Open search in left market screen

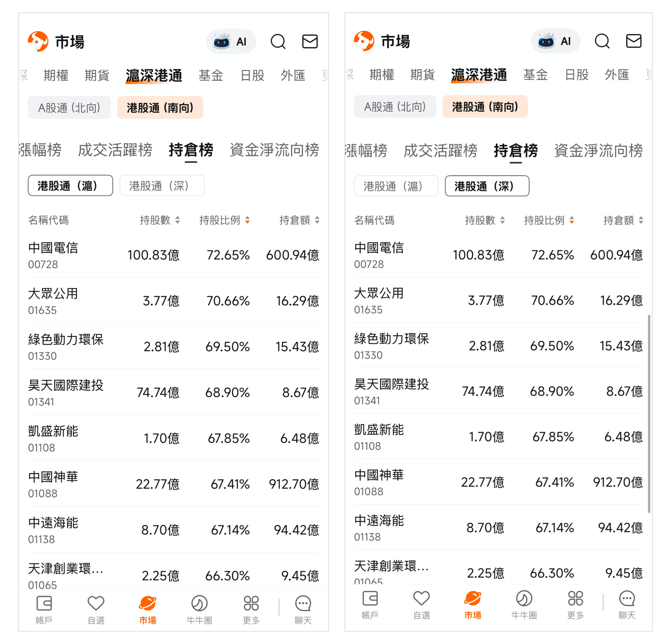(x=278, y=42)
